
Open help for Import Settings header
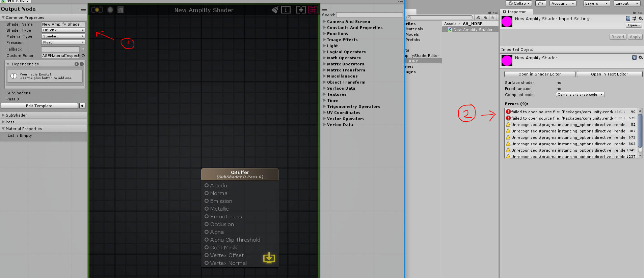click(628, 19)
